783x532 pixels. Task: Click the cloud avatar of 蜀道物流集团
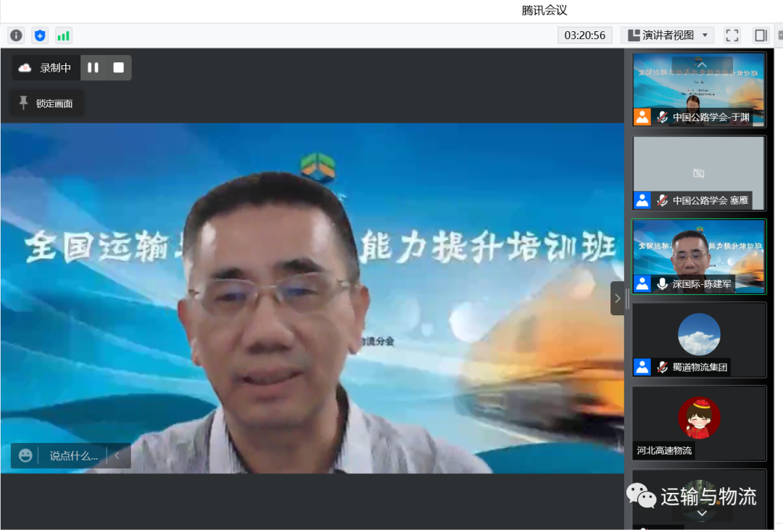click(x=699, y=334)
